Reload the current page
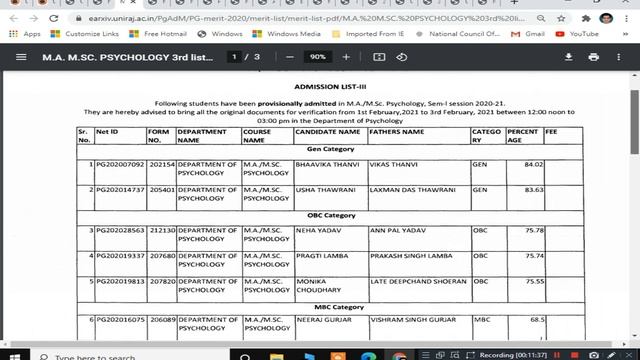The image size is (640, 360). [53, 18]
